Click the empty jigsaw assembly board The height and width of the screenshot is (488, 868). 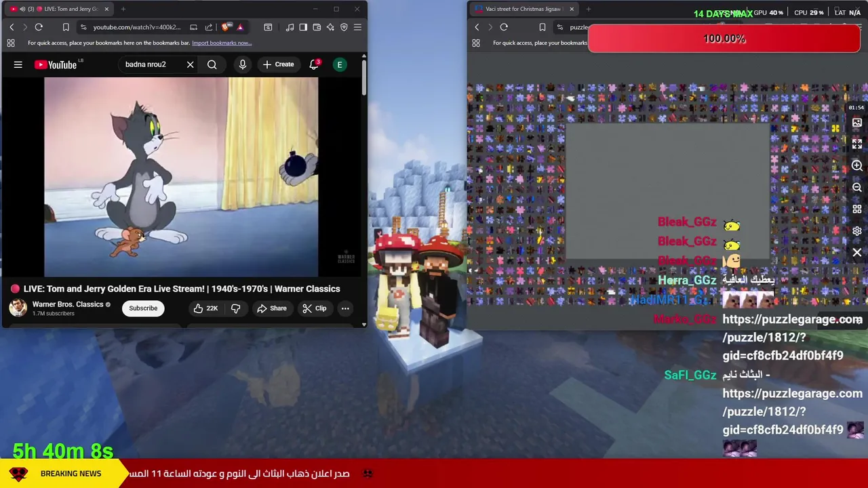click(668, 191)
